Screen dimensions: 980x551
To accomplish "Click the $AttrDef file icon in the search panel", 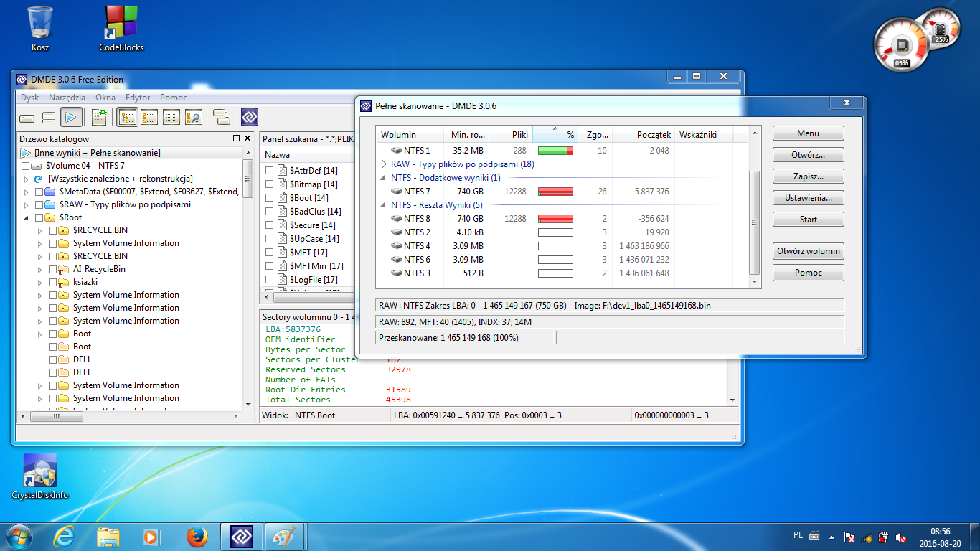I will [x=283, y=171].
